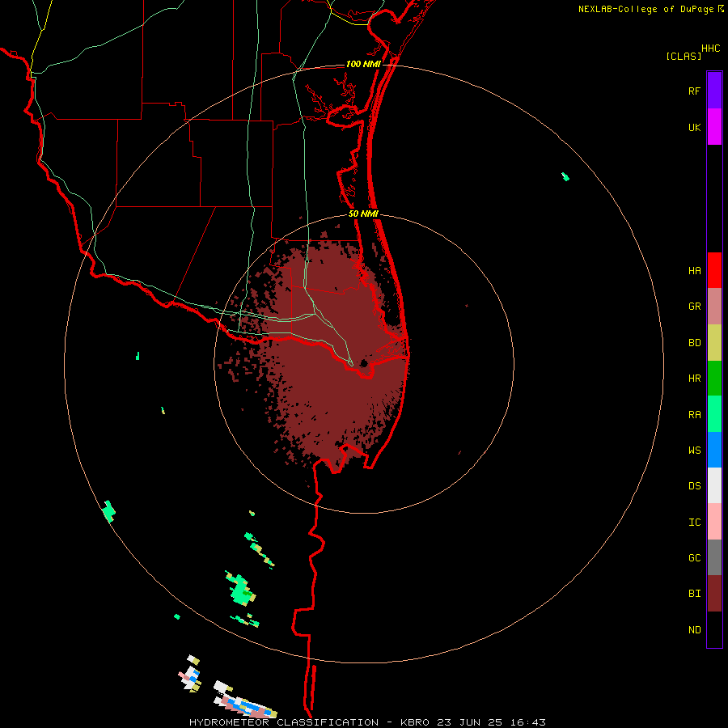Click the HR dark green legend swatch
This screenshot has height=728, width=728.
(714, 379)
